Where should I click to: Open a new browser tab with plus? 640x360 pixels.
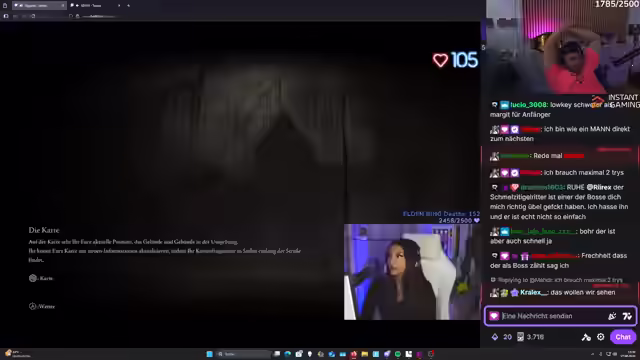tap(128, 5)
